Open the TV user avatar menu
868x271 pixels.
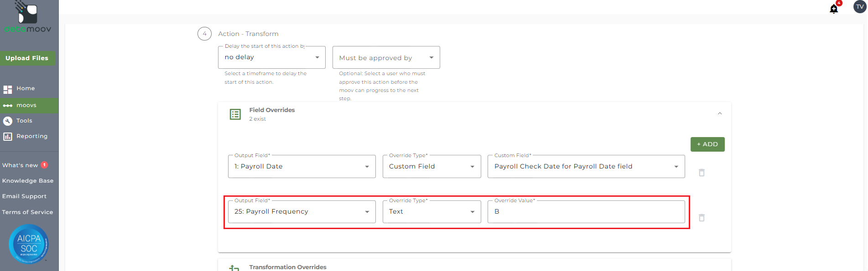click(x=860, y=7)
